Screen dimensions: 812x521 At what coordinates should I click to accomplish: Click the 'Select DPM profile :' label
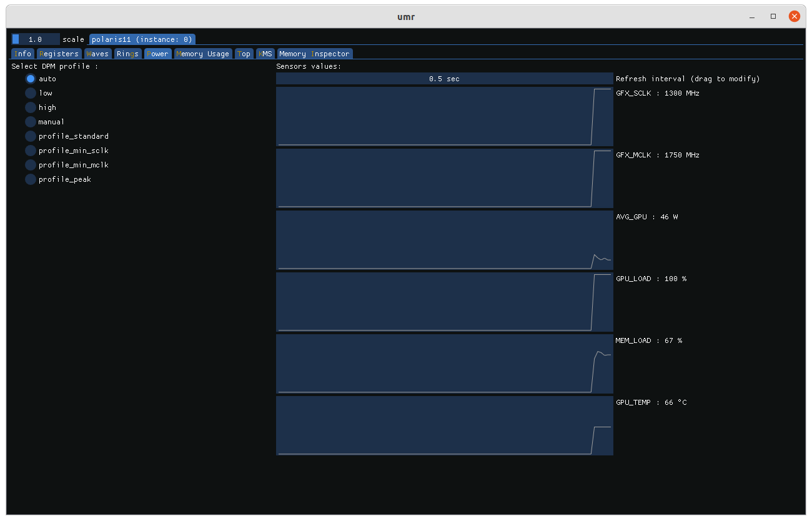click(55, 66)
